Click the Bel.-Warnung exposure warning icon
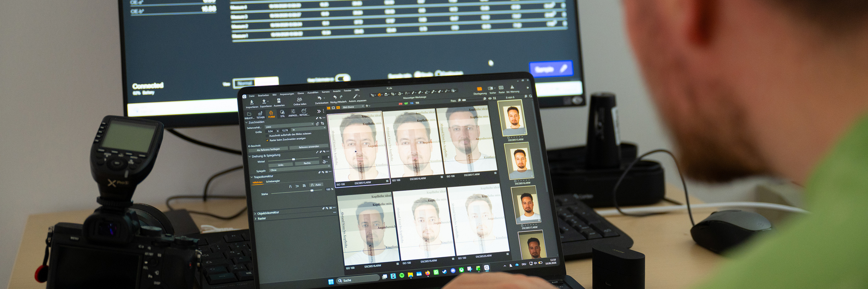 point(512,87)
